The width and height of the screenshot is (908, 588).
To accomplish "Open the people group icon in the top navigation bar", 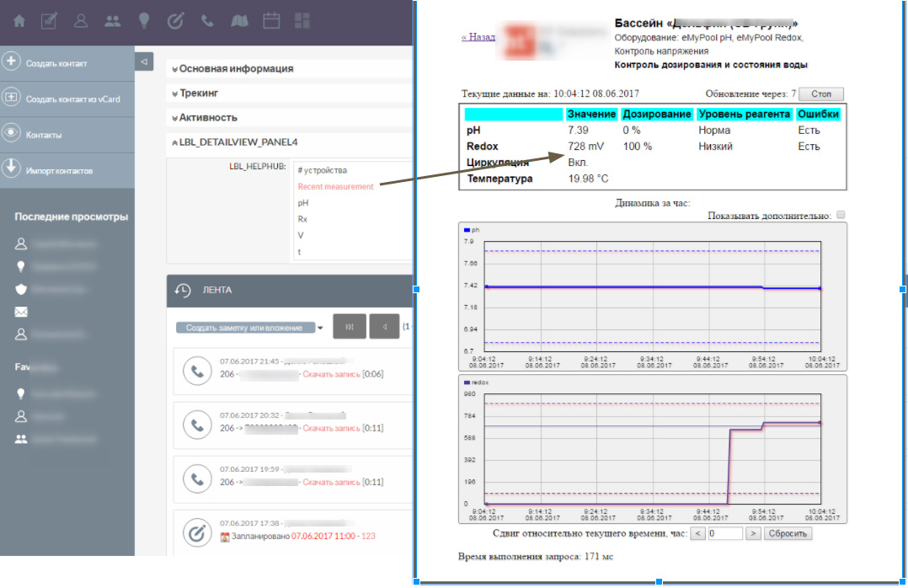I will point(112,21).
